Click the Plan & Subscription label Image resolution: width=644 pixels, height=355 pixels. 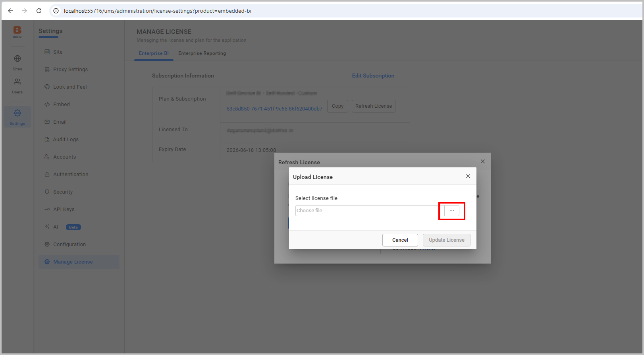tap(182, 99)
